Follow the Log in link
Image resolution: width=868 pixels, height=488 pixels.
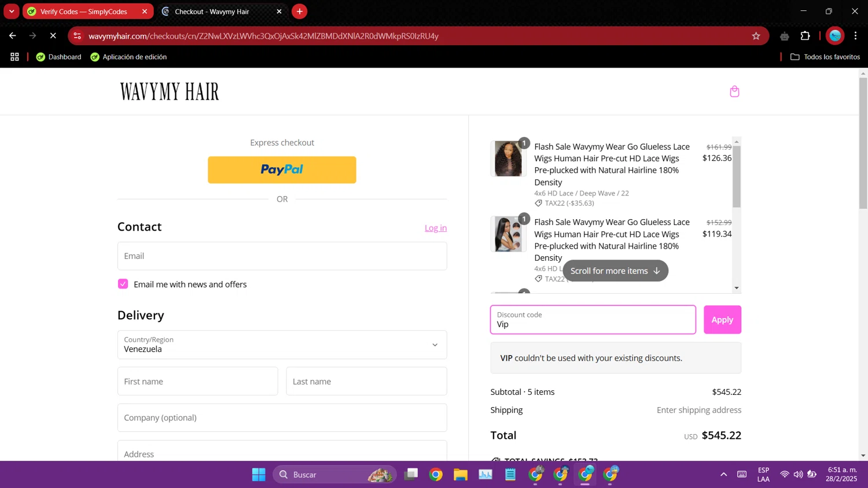[436, 228]
